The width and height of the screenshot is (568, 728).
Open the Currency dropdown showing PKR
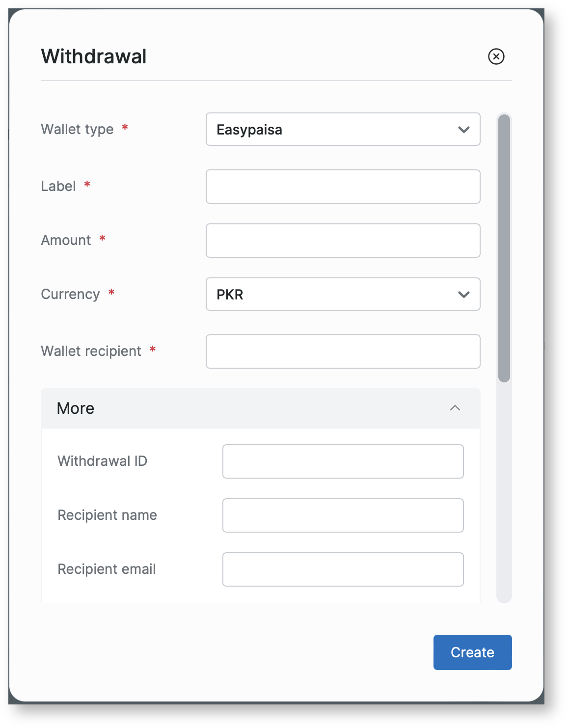[343, 294]
